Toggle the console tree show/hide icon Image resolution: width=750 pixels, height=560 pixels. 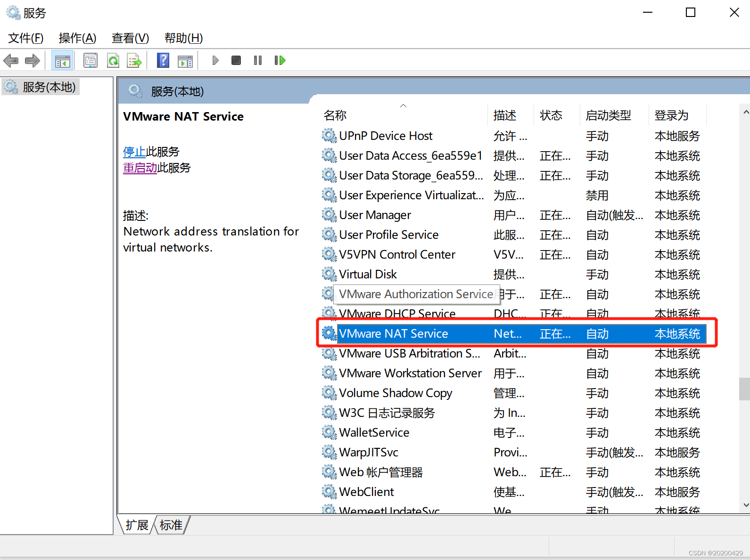click(x=62, y=60)
